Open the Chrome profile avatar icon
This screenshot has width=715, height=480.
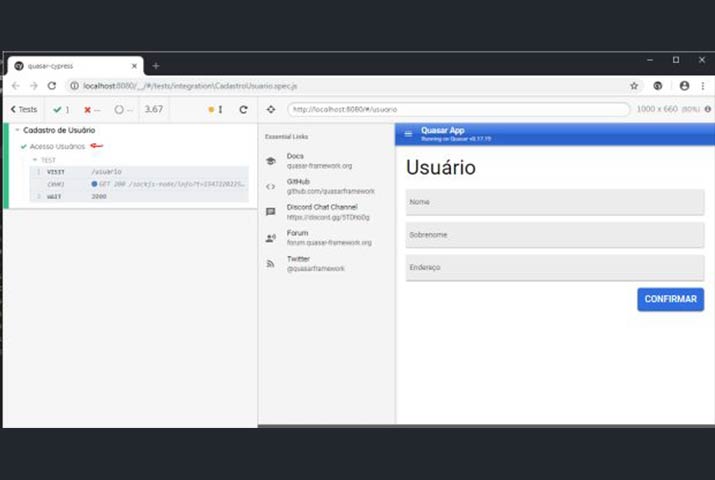point(684,86)
